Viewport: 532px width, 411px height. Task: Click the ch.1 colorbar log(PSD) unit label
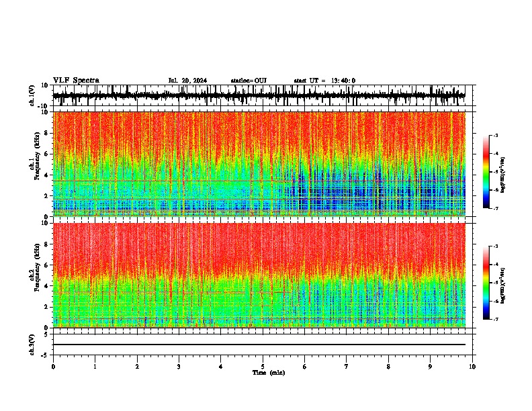tap(503, 175)
